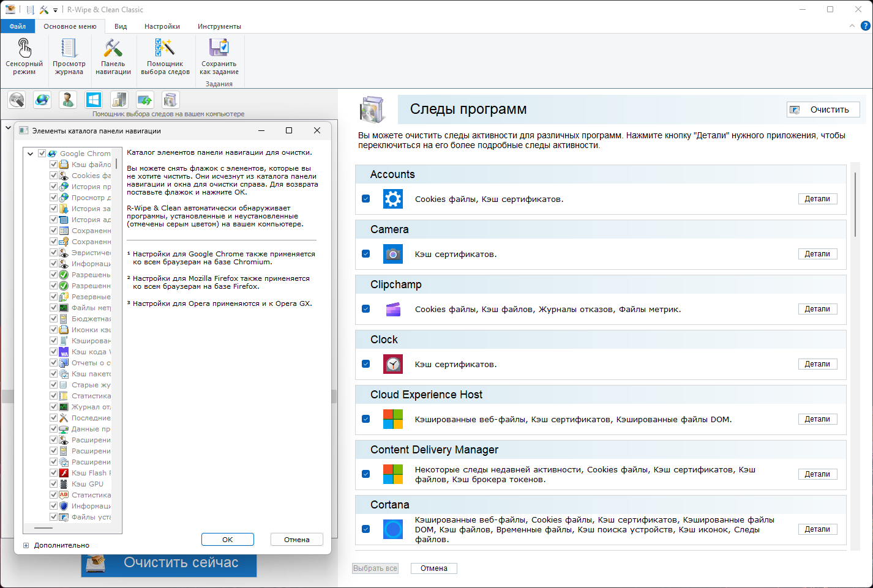This screenshot has height=588, width=873.
Task: Collapse the Google Chrome tree node
Action: click(30, 154)
